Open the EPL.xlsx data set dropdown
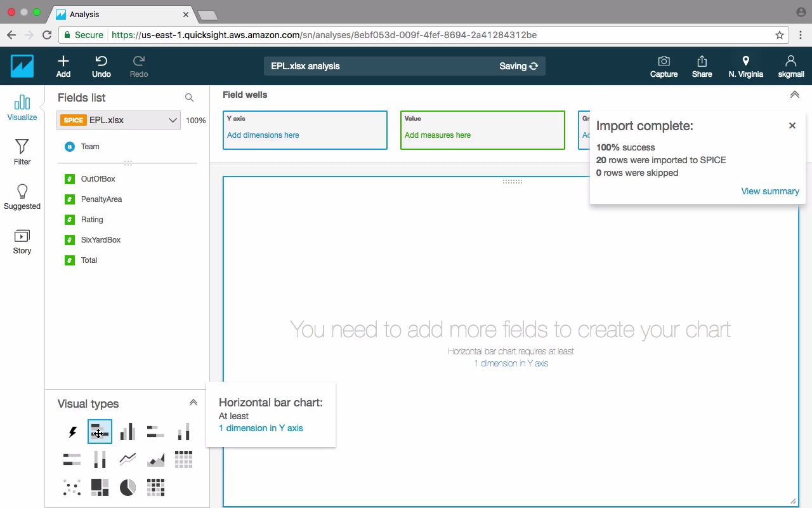The width and height of the screenshot is (812, 508). [x=119, y=120]
